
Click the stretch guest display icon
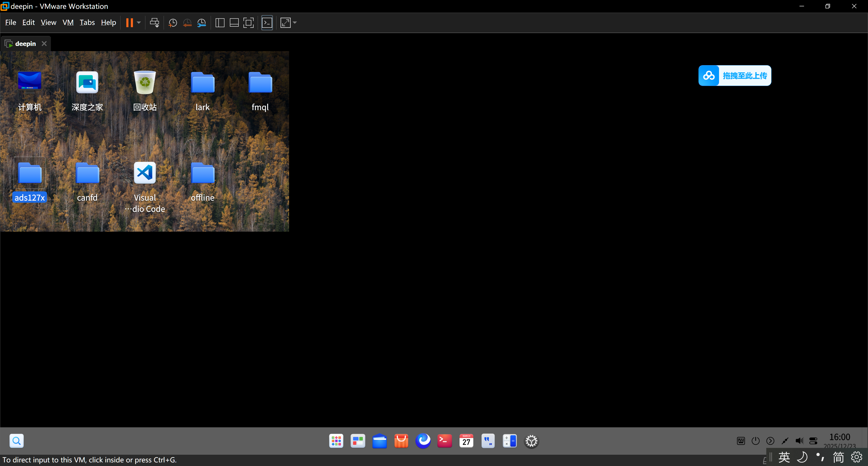(x=285, y=23)
